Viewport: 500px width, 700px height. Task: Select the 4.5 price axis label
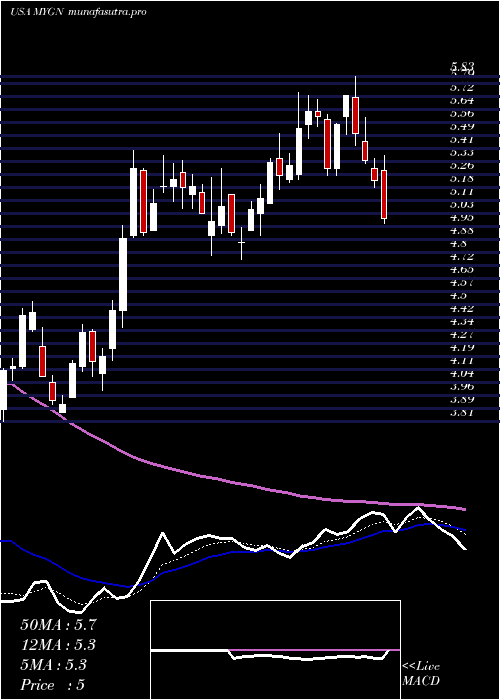coord(458,296)
